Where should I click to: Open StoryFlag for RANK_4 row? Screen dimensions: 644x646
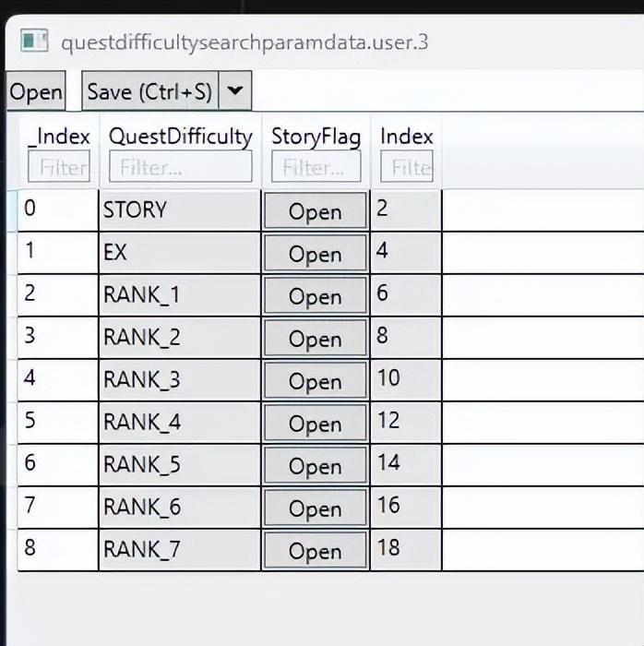(315, 423)
